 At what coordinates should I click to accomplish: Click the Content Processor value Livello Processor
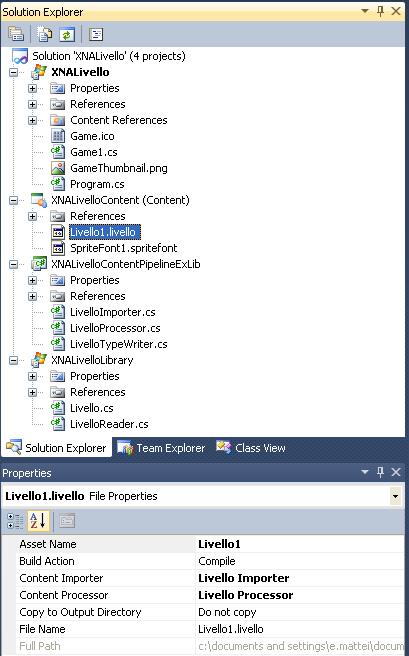coord(245,595)
